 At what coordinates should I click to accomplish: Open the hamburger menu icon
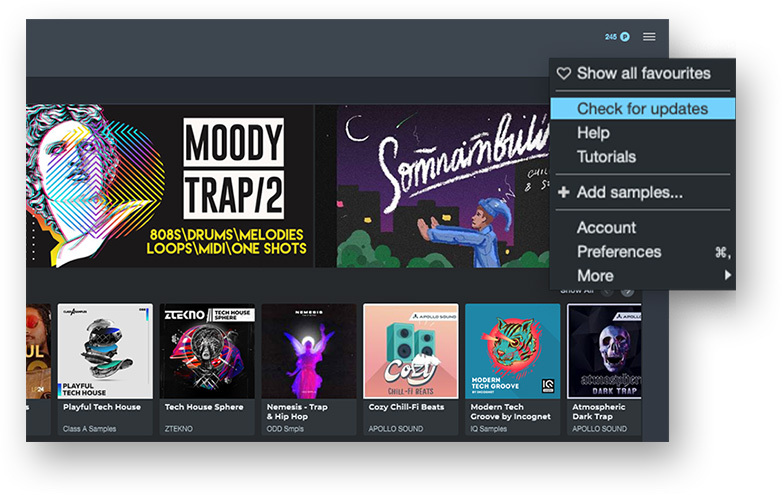click(x=649, y=37)
